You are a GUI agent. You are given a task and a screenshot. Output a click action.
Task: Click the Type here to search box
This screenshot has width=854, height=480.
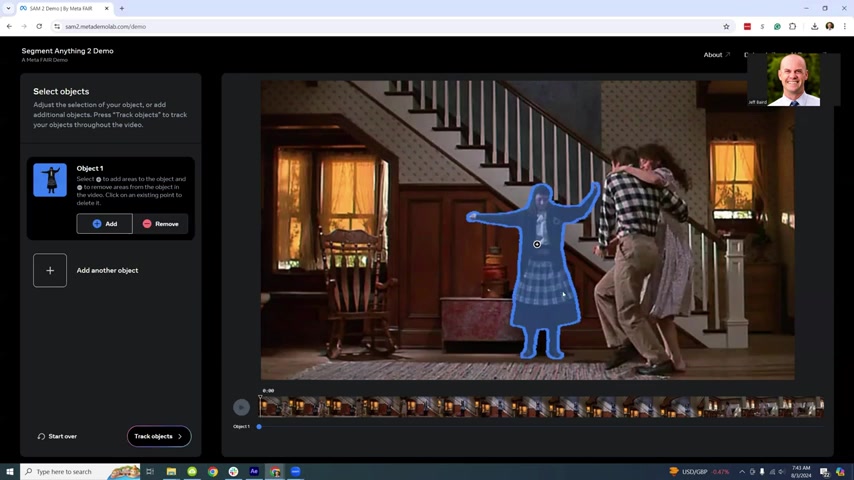click(80, 472)
